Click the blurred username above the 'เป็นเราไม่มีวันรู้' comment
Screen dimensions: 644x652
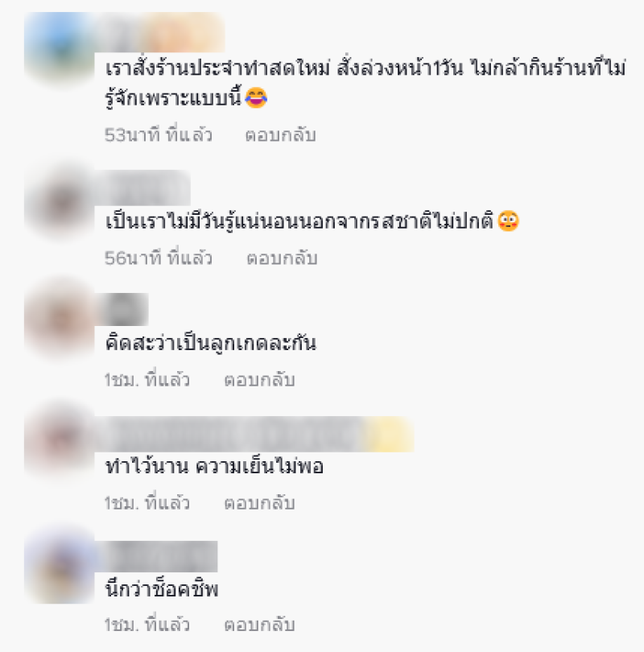pyautogui.click(x=142, y=188)
